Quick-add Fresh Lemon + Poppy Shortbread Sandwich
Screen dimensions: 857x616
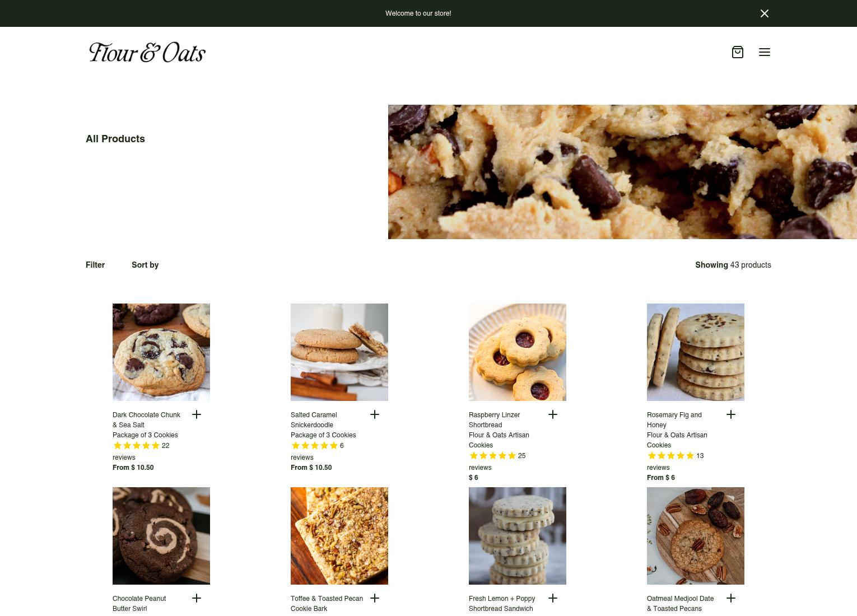(553, 598)
